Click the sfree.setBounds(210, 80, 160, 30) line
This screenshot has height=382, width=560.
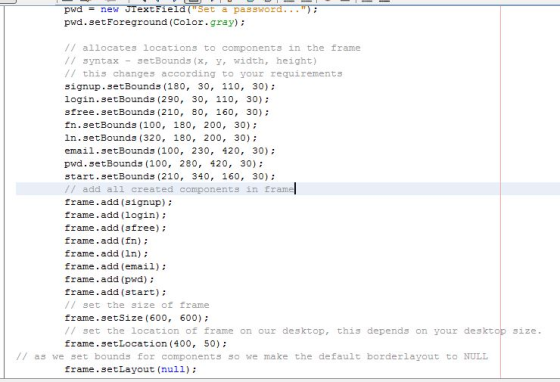(x=167, y=112)
